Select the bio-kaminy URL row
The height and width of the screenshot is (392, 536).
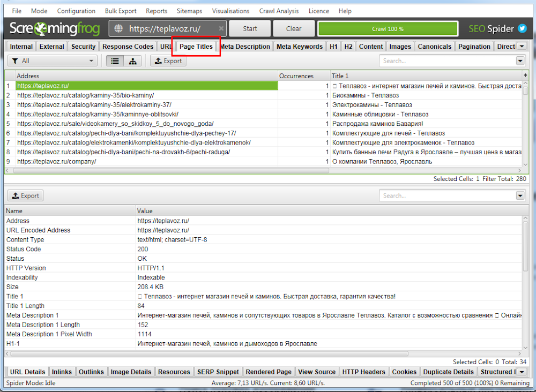click(86, 95)
